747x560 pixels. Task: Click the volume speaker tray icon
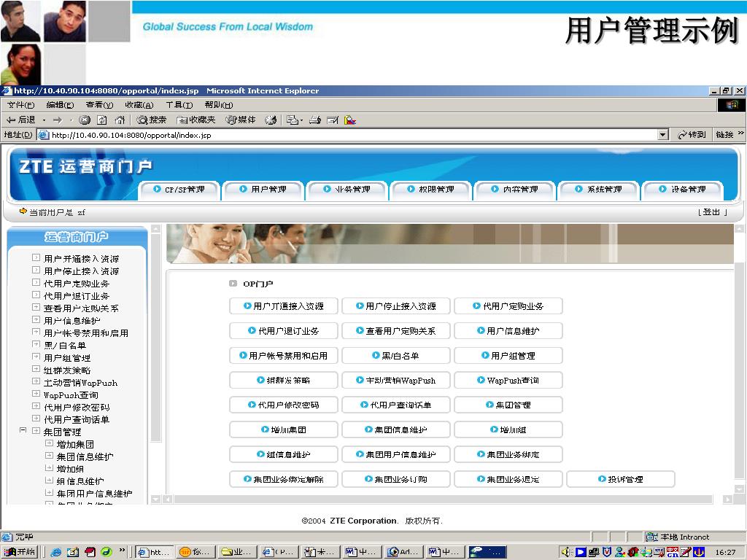[x=565, y=552]
